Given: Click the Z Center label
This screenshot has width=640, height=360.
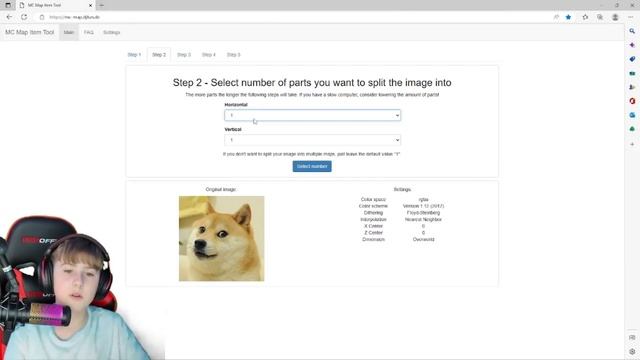Looking at the screenshot, I should pyautogui.click(x=373, y=233).
